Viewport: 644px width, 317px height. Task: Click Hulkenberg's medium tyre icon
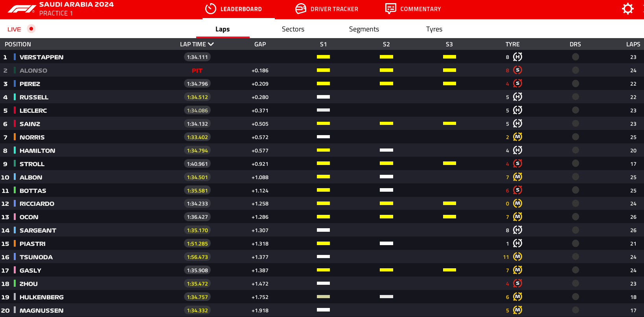(517, 297)
